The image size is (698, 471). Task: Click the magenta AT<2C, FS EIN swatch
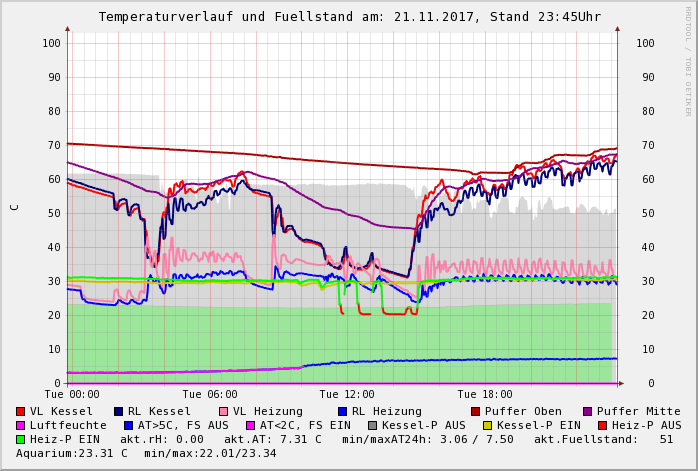point(252,425)
